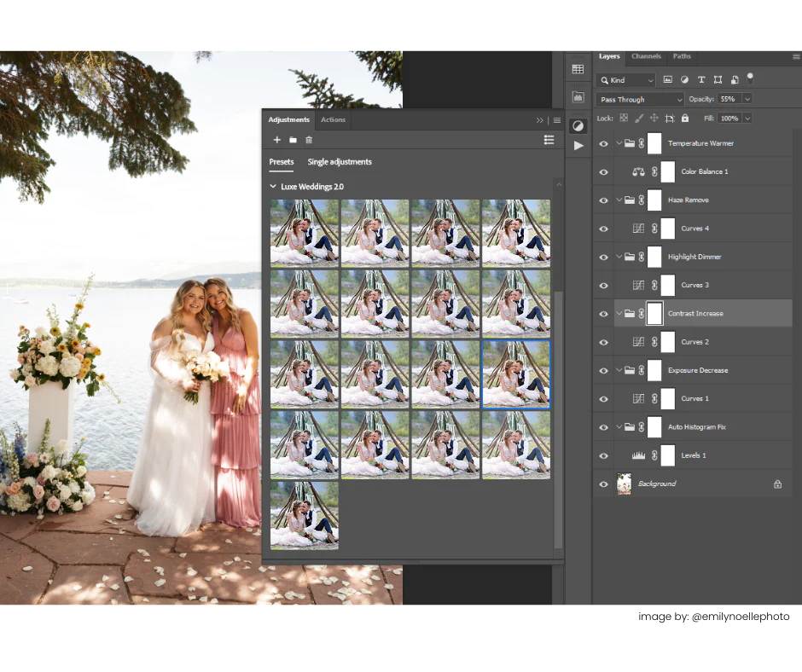Click the add new adjustment icon in Adjustments panel

(x=276, y=140)
